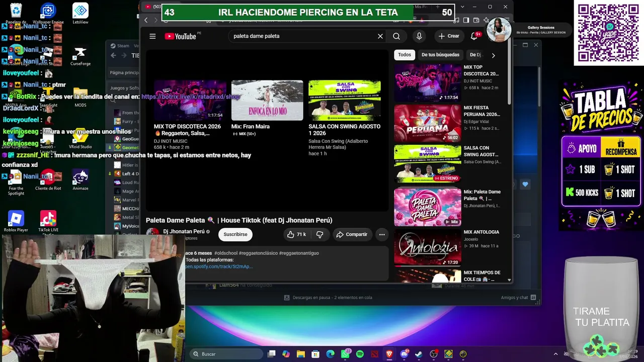Open File Explorer from the taskbar

tap(301, 354)
